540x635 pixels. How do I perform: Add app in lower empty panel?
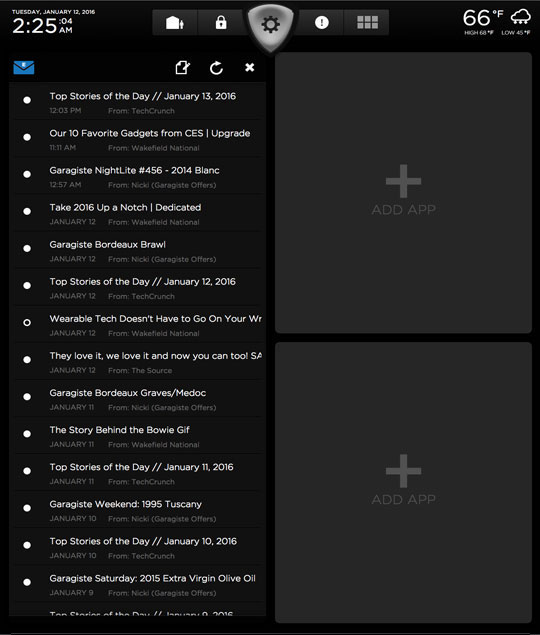(x=403, y=480)
